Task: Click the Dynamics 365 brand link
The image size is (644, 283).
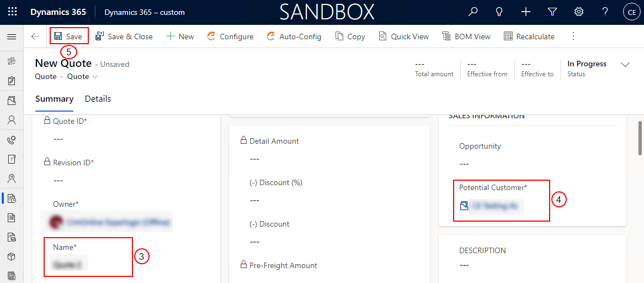Action: pyautogui.click(x=58, y=12)
